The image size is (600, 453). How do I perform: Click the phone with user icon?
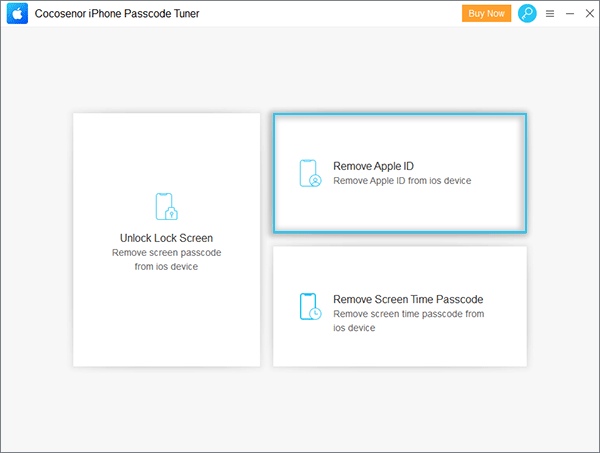click(x=310, y=173)
